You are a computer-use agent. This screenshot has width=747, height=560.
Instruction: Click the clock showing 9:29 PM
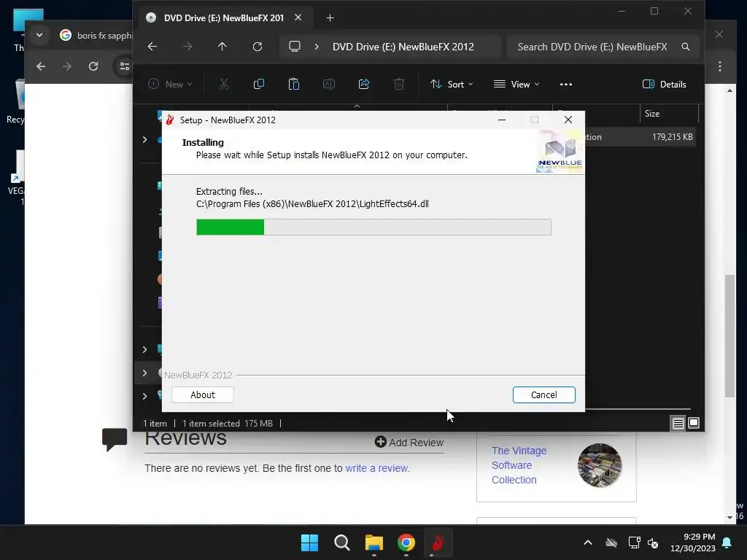[x=693, y=542]
